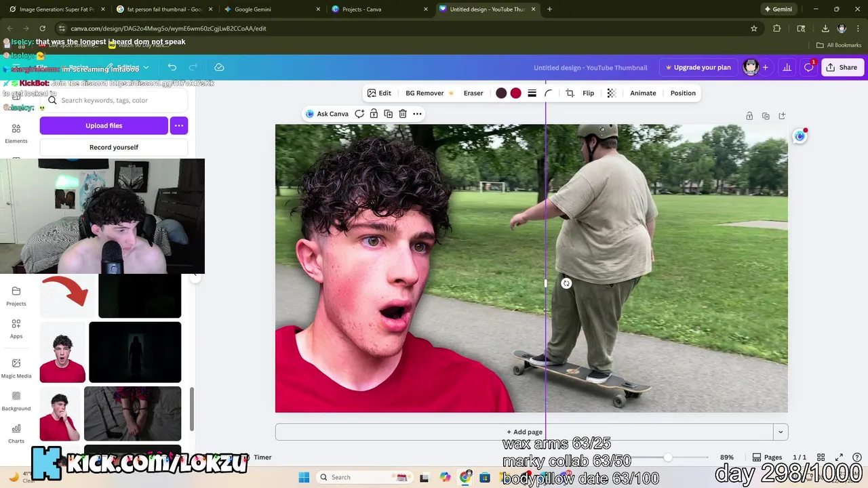The height and width of the screenshot is (488, 868).
Task: Open the Pages view
Action: click(x=767, y=457)
